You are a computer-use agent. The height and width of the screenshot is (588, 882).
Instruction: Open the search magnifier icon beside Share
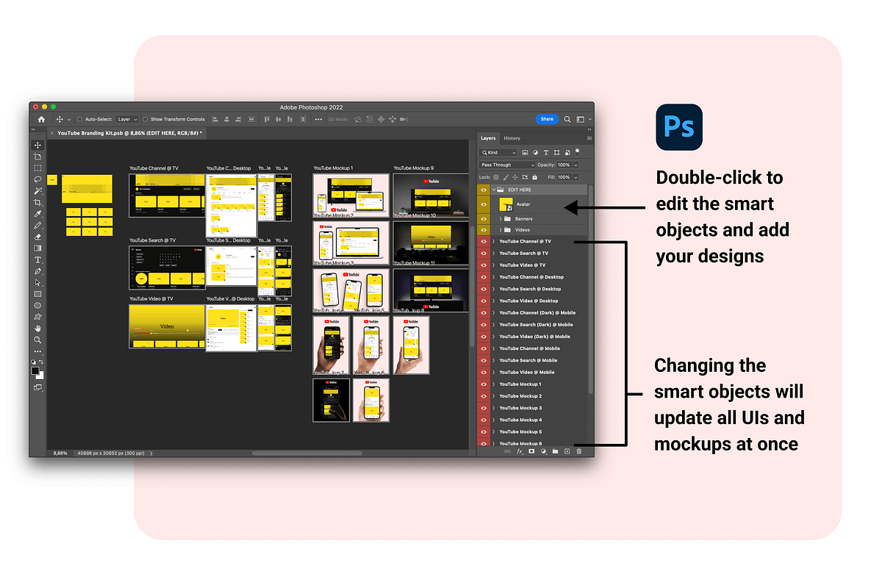click(x=567, y=119)
